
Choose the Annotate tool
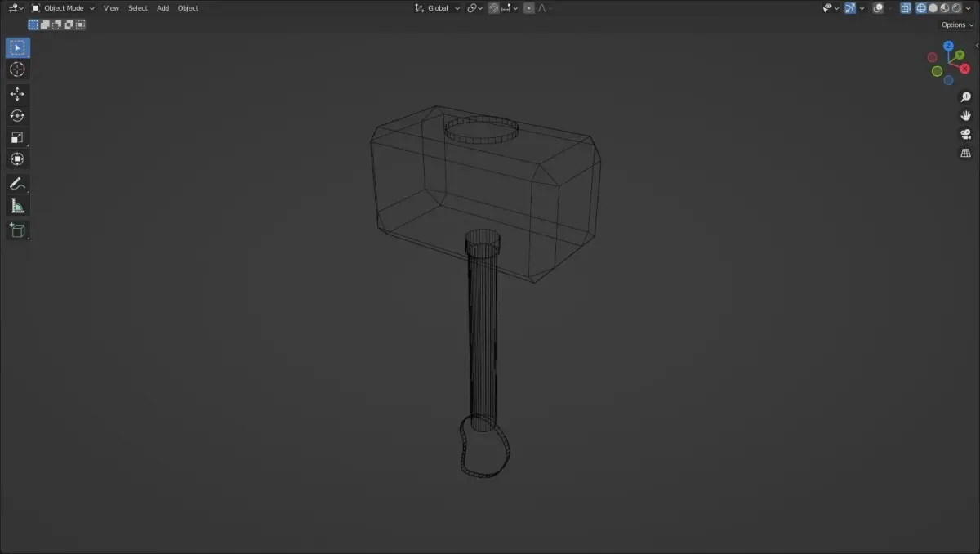17,184
